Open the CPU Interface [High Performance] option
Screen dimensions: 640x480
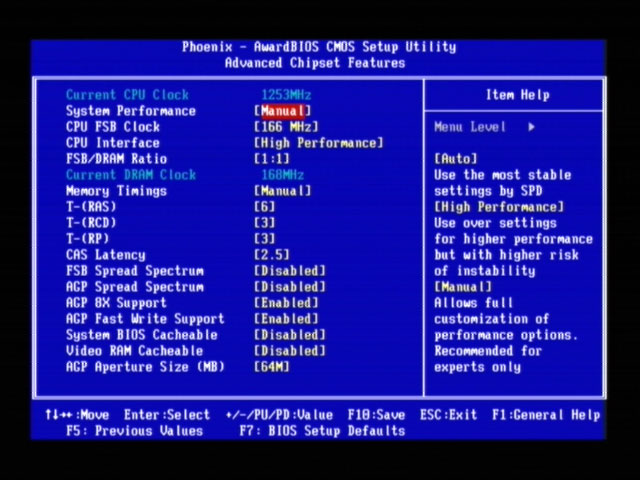(319, 143)
